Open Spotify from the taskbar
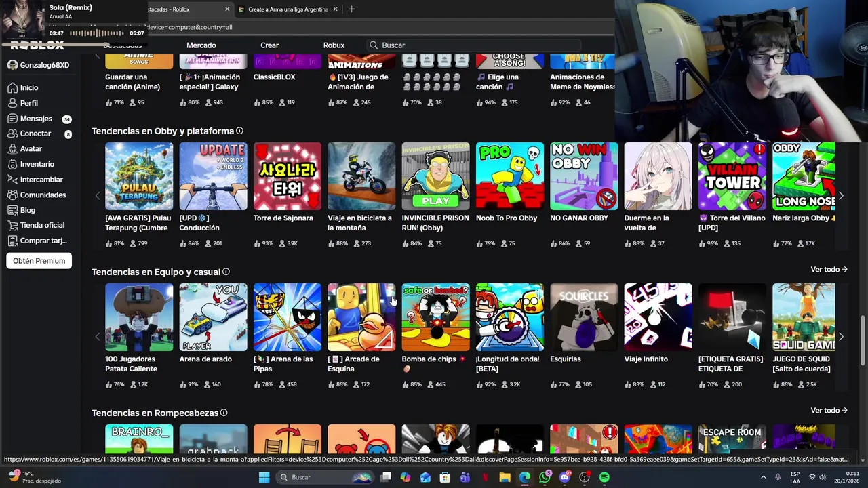The height and width of the screenshot is (488, 868). tap(604, 477)
